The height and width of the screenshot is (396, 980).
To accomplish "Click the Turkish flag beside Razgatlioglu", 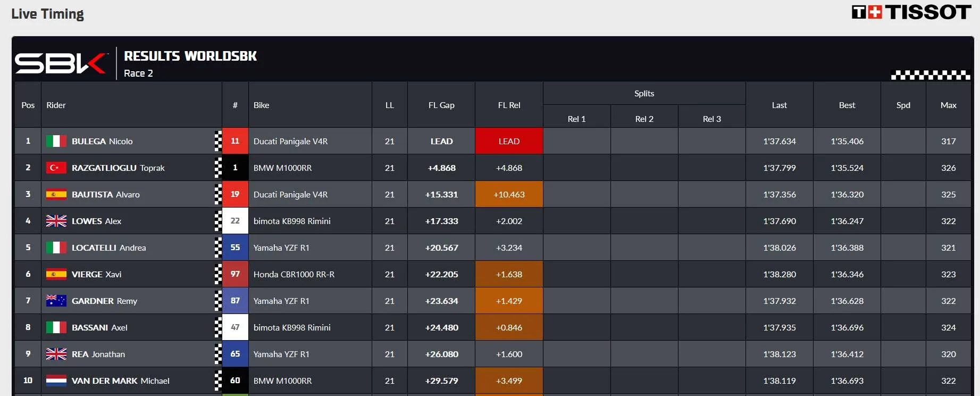I will click(x=56, y=168).
